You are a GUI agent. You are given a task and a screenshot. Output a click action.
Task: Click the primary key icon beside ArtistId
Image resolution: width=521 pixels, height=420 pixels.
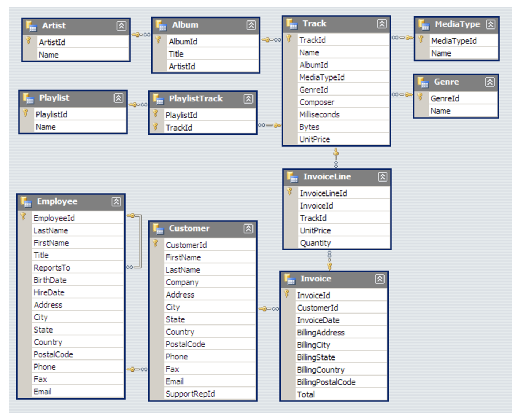click(28, 41)
